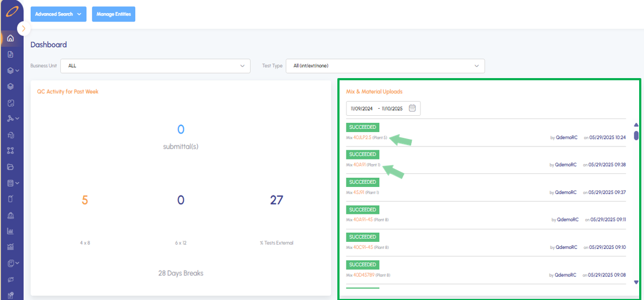The width and height of the screenshot is (644, 300).
Task: Click the uploads list scroll-up arrow
Action: point(636,124)
